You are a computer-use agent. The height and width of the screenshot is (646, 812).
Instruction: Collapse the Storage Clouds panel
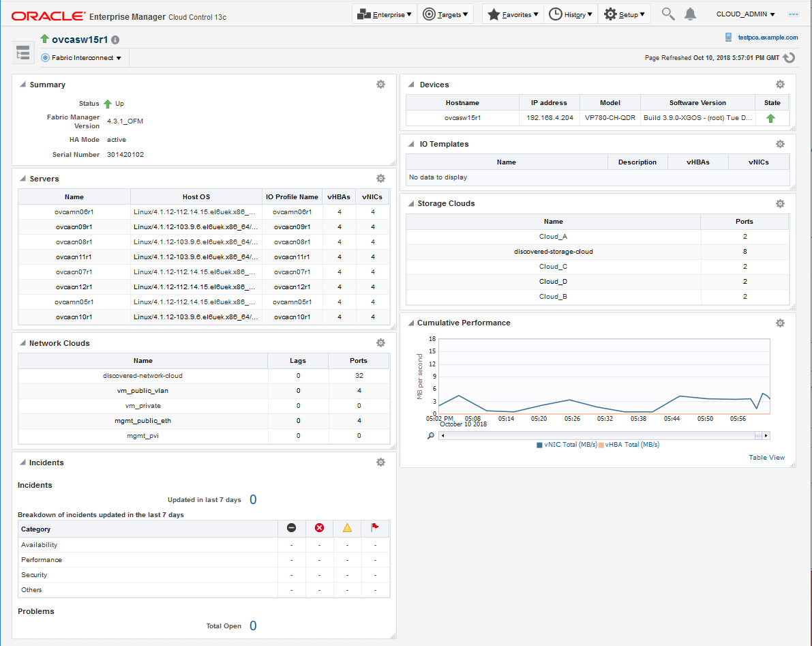411,203
